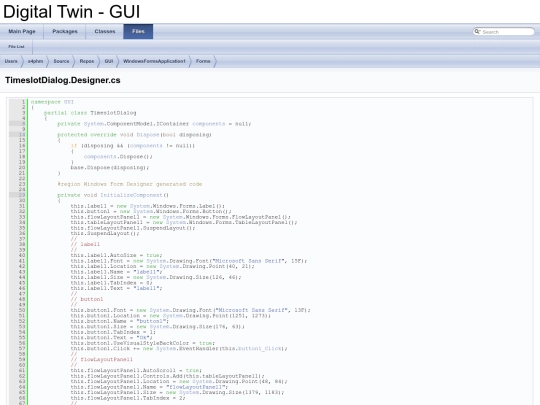Follow the InitializeComponent method link
This screenshot has height=405, width=540.
pyautogui.click(x=131, y=195)
